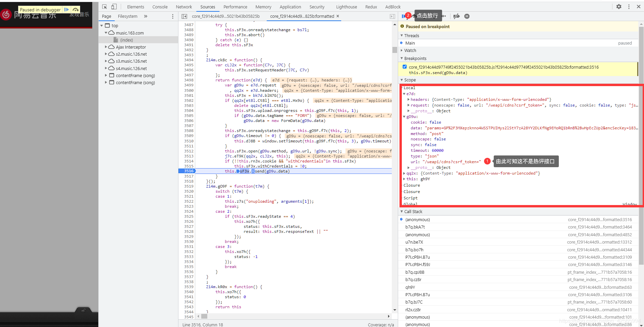The width and height of the screenshot is (644, 327).
Task: Click the code pane vertical scrollbar thumb
Action: 395,50
